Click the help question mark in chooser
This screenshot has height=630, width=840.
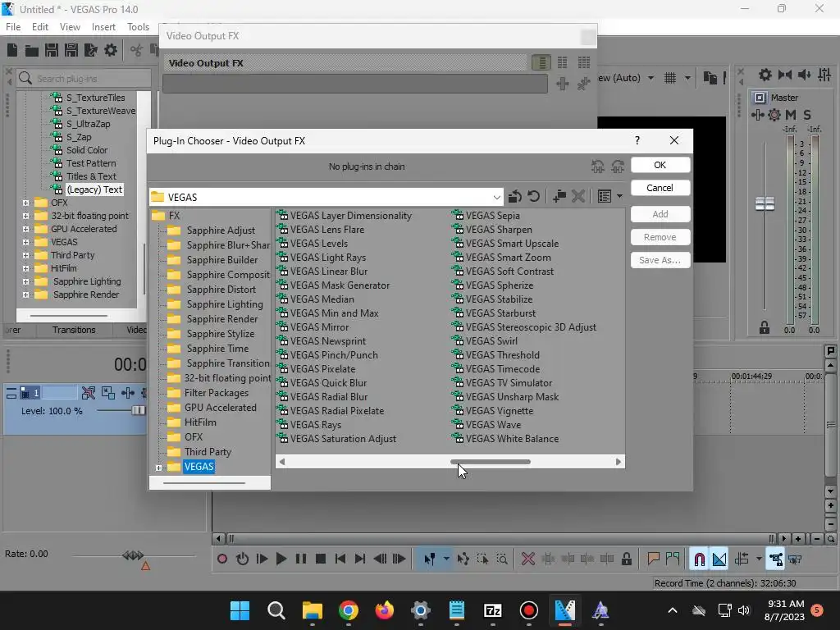coord(637,140)
